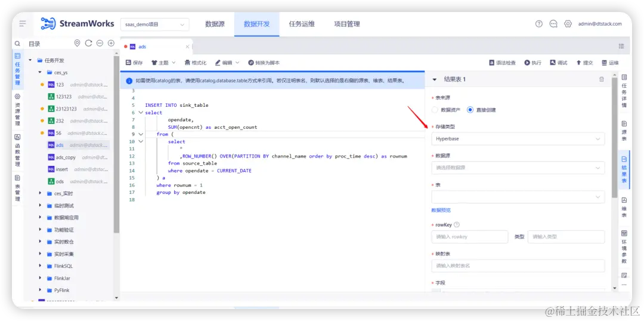Open the 编辑 edit dropdown
Screen dimensions: 644x321
pos(227,63)
